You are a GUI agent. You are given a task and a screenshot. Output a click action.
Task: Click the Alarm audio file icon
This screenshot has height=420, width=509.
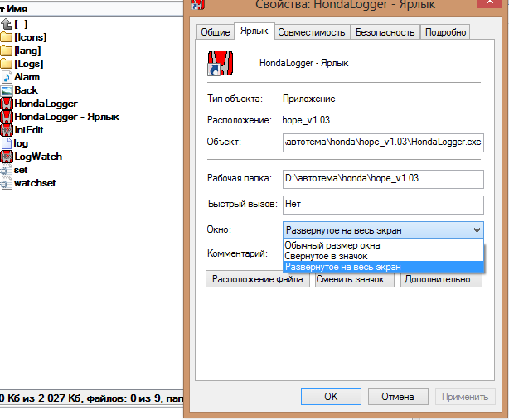(x=7, y=77)
